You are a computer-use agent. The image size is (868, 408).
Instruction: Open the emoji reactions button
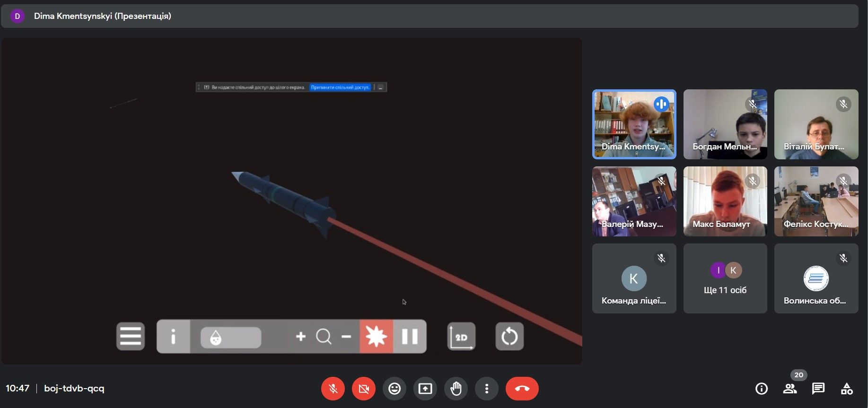coord(395,389)
